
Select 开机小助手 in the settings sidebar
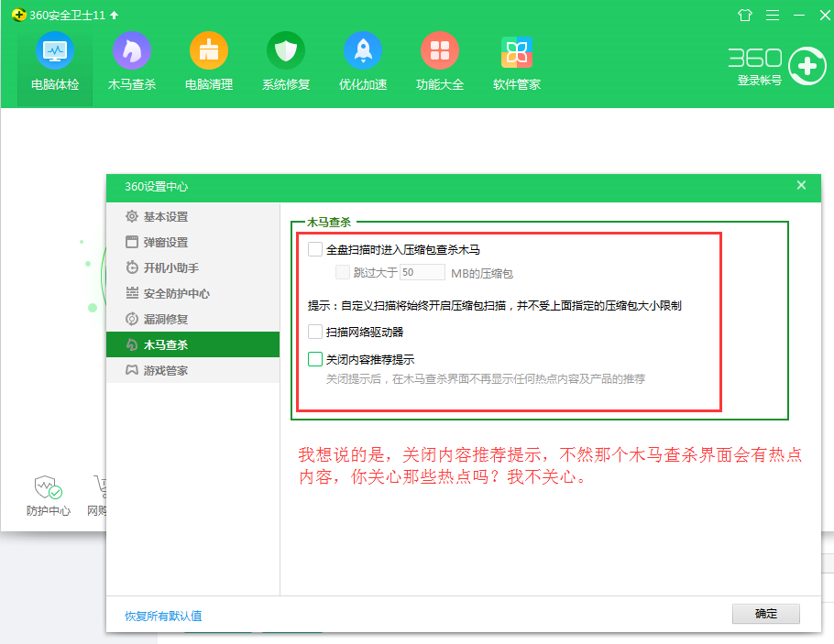pos(192,267)
